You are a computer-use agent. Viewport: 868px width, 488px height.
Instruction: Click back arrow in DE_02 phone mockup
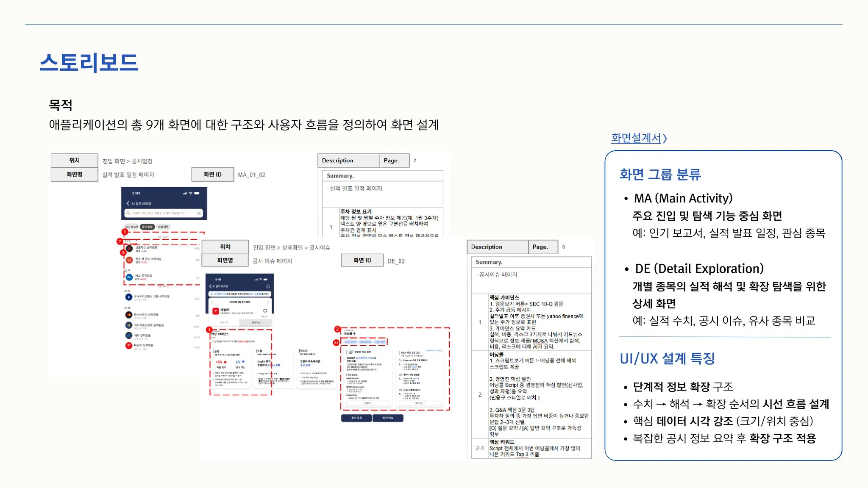point(210,286)
